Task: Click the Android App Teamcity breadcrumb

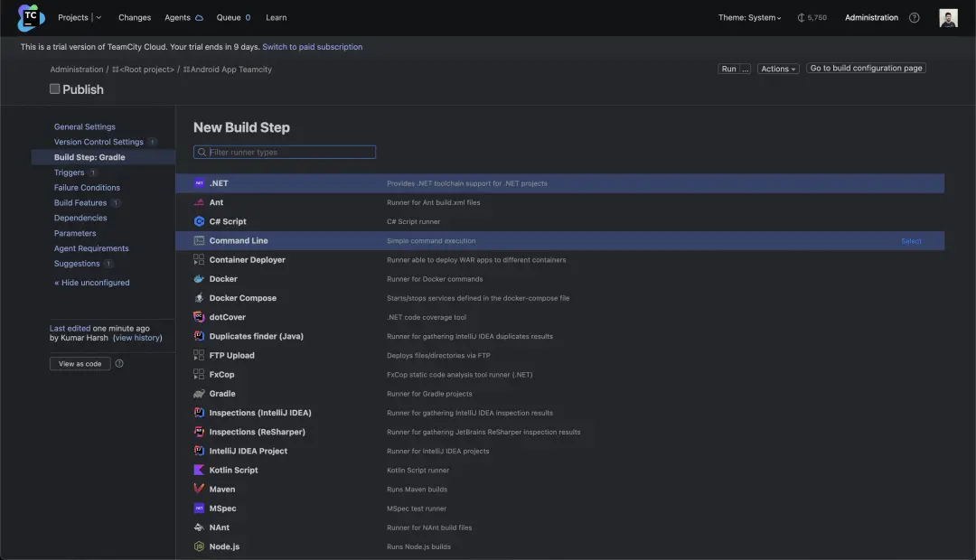Action: (x=228, y=69)
